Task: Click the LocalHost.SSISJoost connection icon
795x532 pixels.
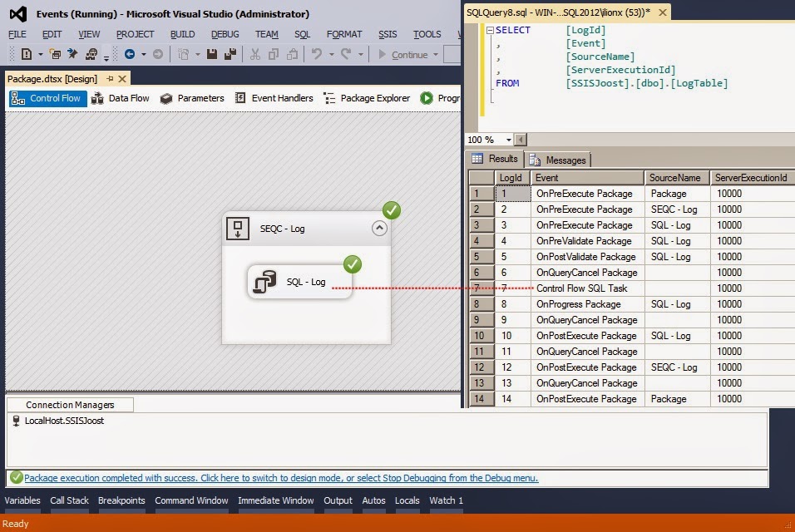Action: (x=17, y=421)
